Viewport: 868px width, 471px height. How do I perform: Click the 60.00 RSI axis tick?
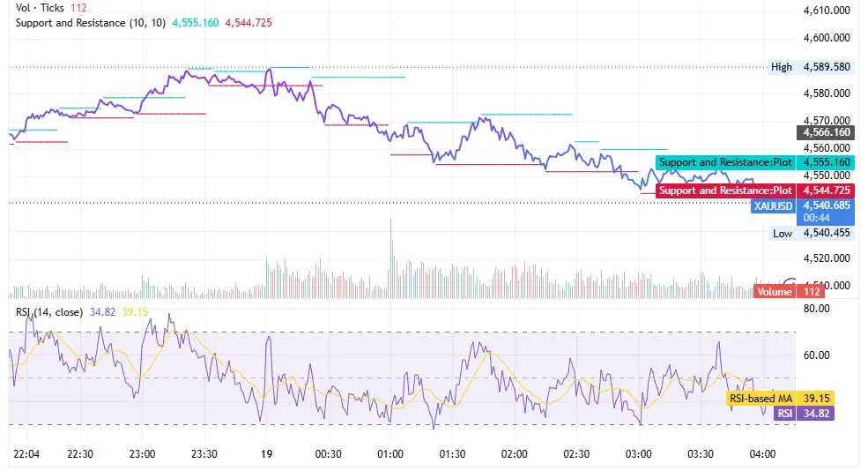[817, 355]
